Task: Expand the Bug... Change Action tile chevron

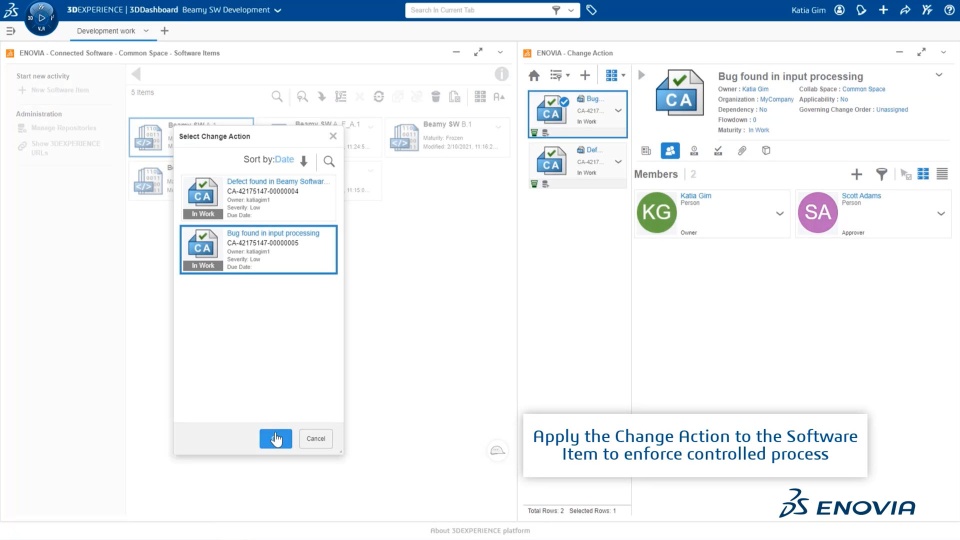Action: click(618, 111)
